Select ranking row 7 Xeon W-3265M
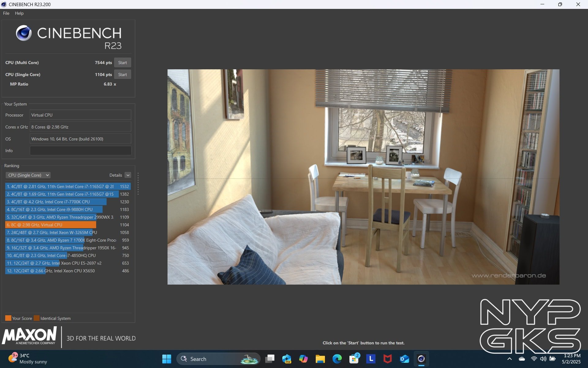Image resolution: width=588 pixels, height=368 pixels. (x=68, y=232)
